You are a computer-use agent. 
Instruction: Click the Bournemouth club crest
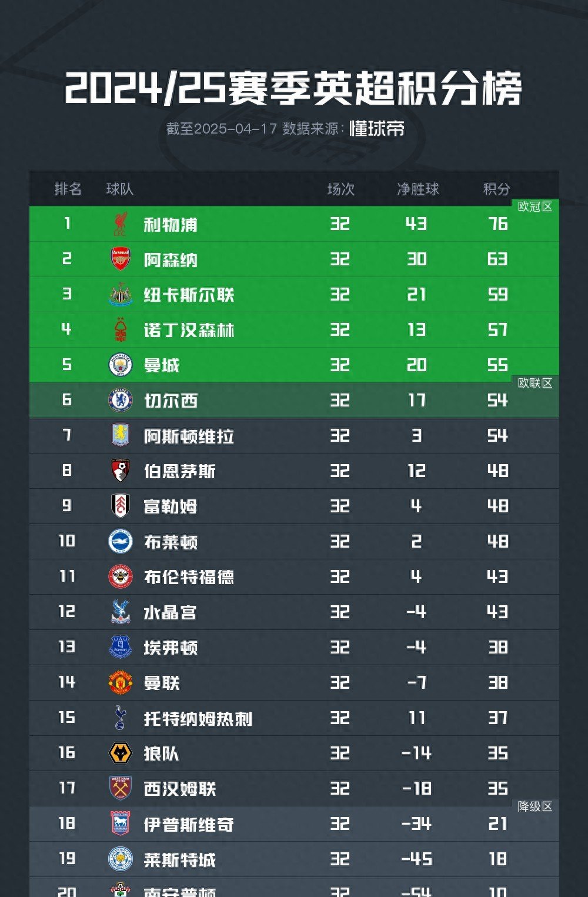[x=121, y=471]
